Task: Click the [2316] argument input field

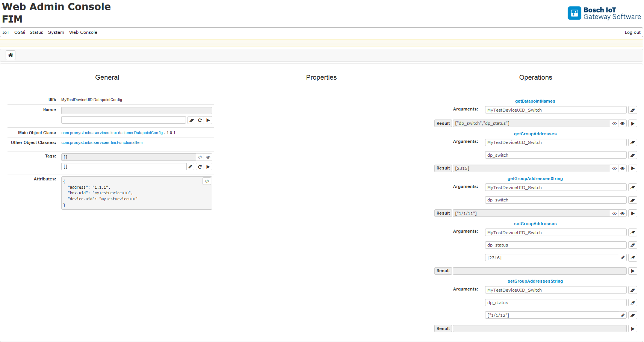Action: (x=552, y=258)
